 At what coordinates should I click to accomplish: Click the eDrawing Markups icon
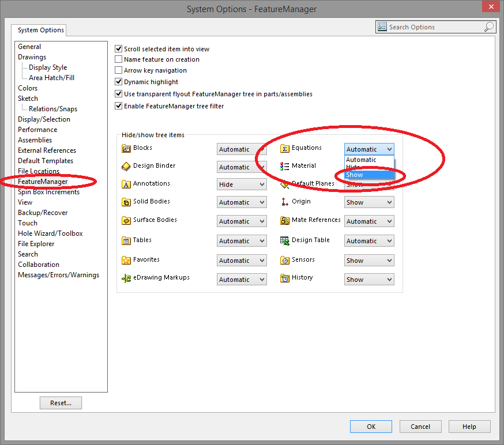click(126, 278)
